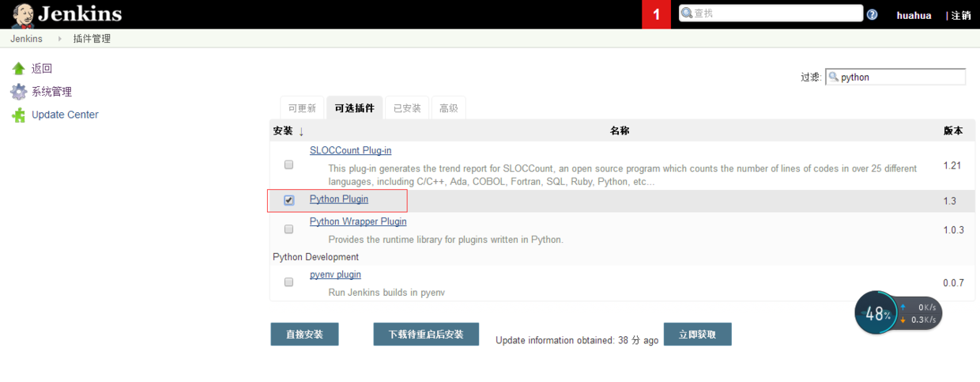Open the Python Plugin link
The width and height of the screenshot is (980, 382).
point(339,199)
